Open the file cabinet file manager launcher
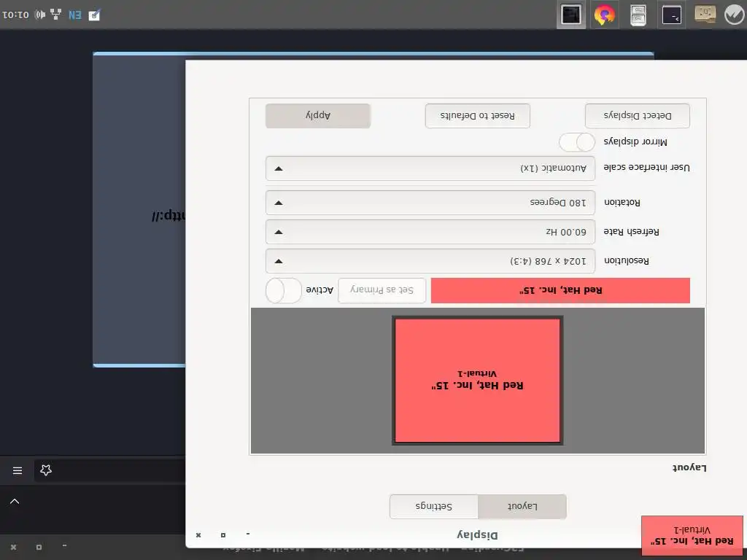 click(x=638, y=15)
